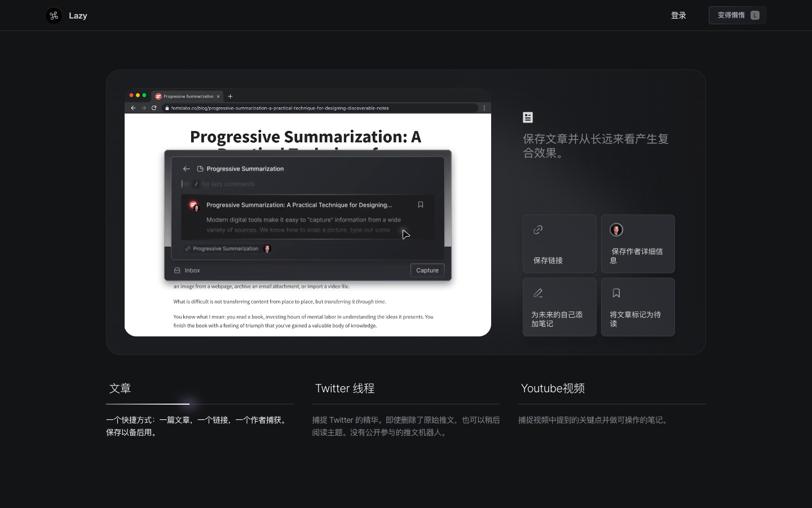Open the demo browser three-dot menu
This screenshot has height=508, width=812.
click(x=484, y=108)
